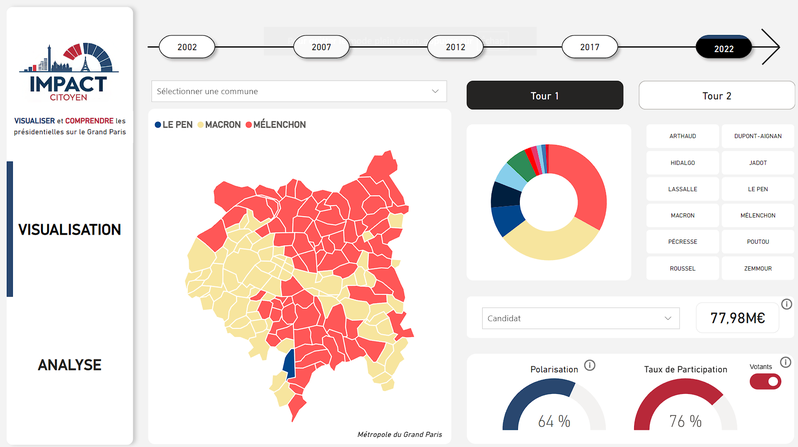Select the Tour 1 round button
Screen dimensions: 798x447
pyautogui.click(x=545, y=95)
